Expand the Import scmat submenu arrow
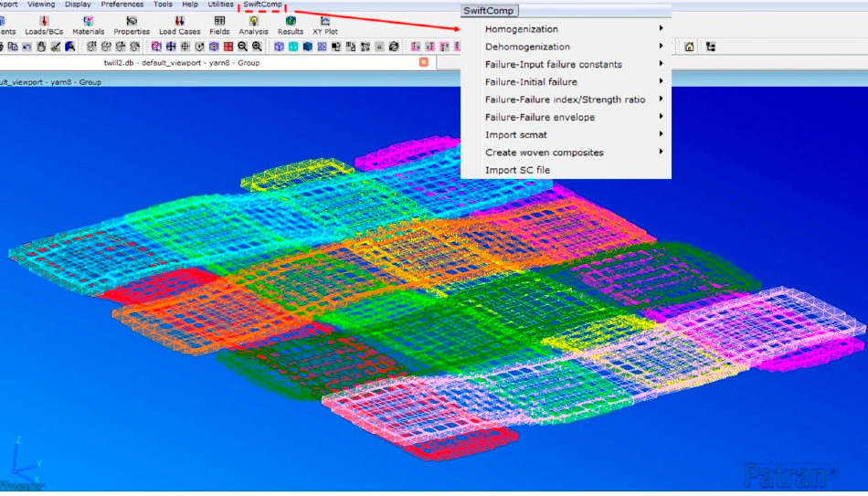The height and width of the screenshot is (496, 868). [x=661, y=134]
